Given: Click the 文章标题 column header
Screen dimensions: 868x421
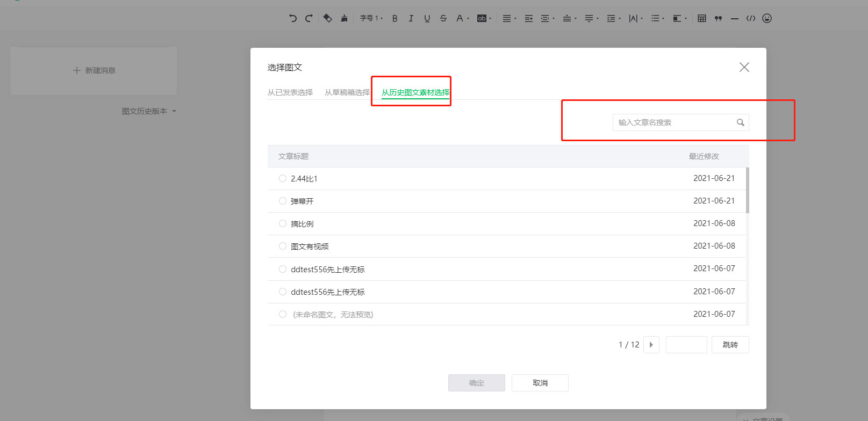Looking at the screenshot, I should [x=293, y=156].
